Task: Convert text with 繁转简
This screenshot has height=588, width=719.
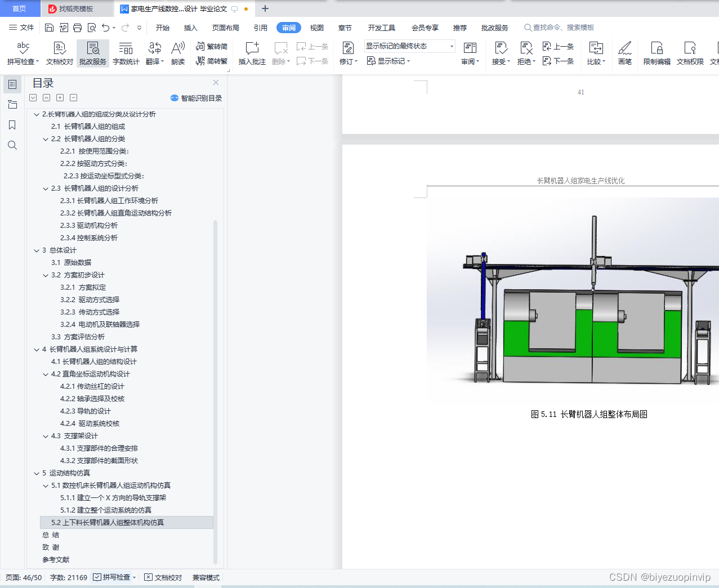Action: 212,47
